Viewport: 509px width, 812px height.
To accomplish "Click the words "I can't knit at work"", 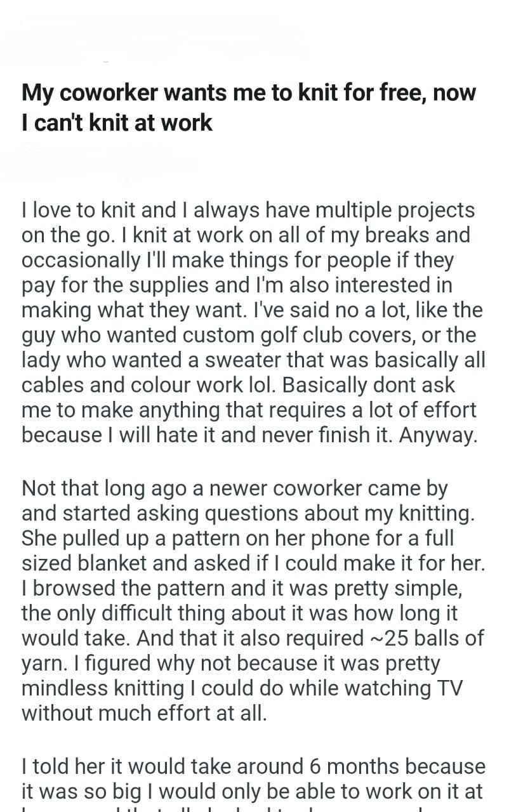I will 117,122.
